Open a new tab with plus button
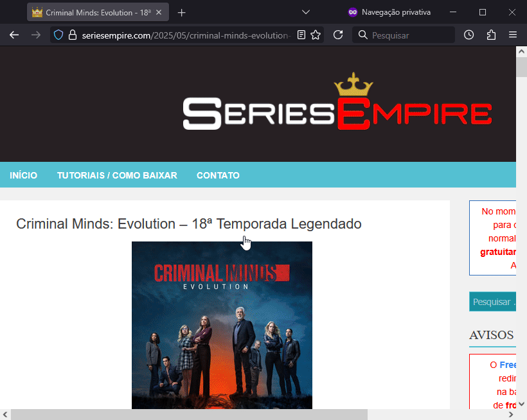The image size is (527, 420). [x=181, y=13]
